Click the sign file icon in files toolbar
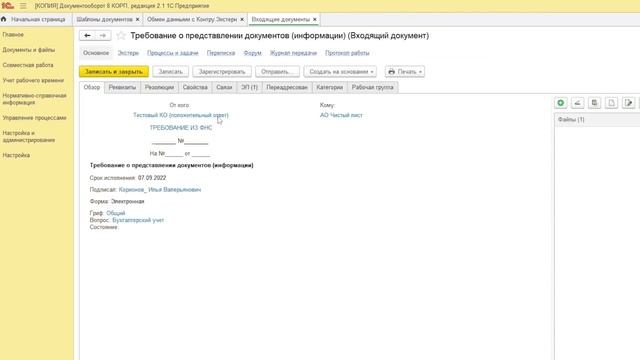The height and width of the screenshot is (360, 640). point(578,103)
